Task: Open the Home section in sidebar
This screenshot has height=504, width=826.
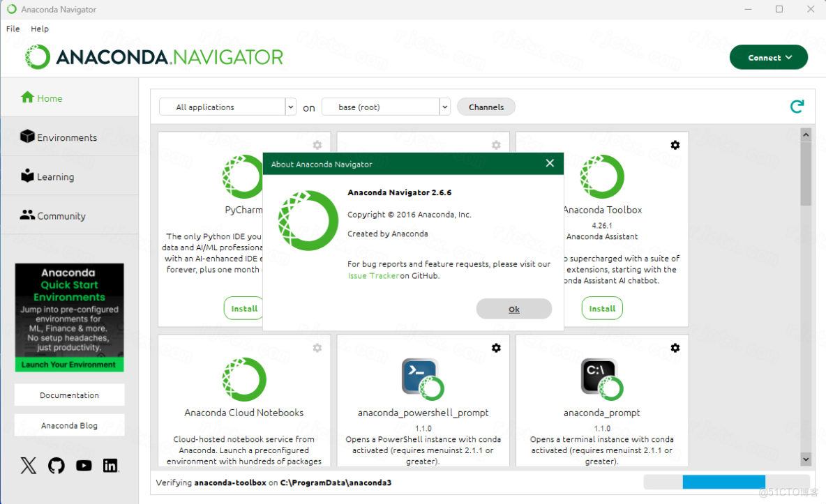Action: [x=40, y=98]
